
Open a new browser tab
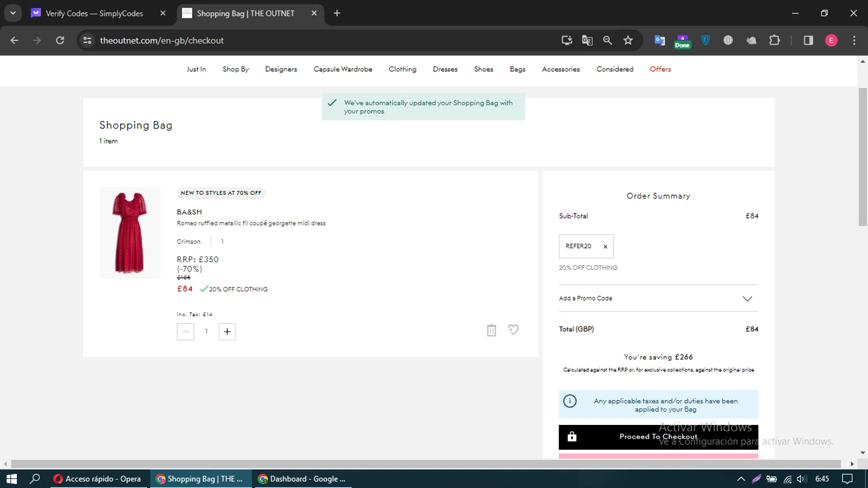[x=337, y=13]
